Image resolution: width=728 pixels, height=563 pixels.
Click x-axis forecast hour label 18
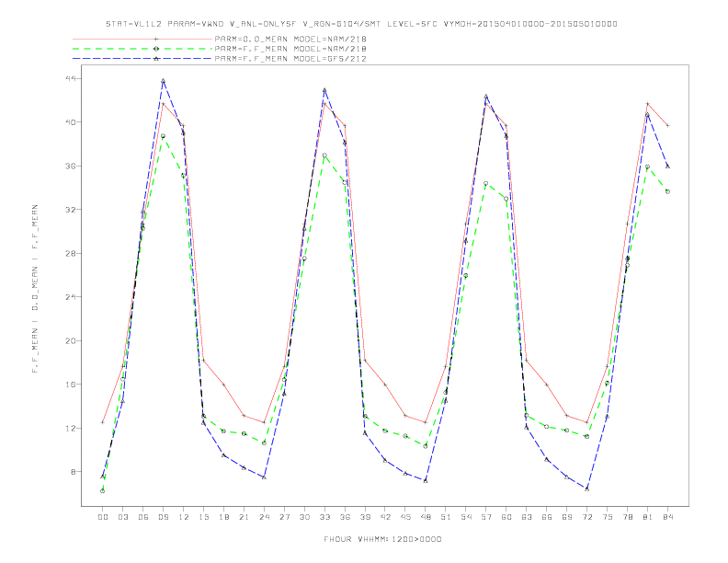[223, 517]
